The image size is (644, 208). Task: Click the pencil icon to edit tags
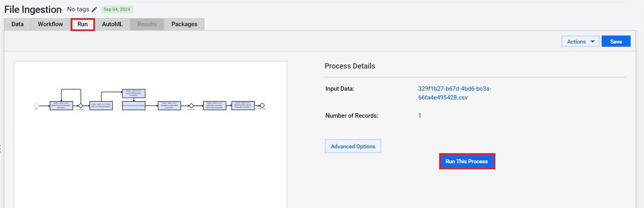[x=94, y=9]
